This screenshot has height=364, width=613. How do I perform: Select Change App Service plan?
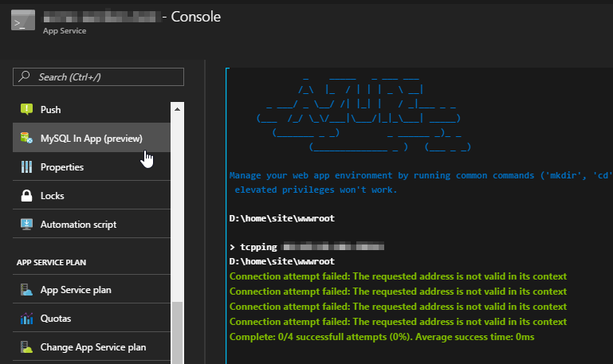pos(92,346)
